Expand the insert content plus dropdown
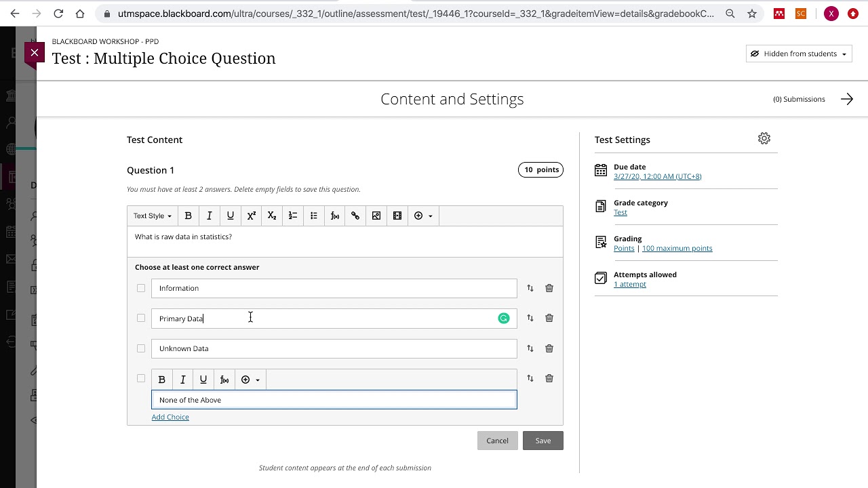Screen dimensions: 868x488 coord(422,216)
